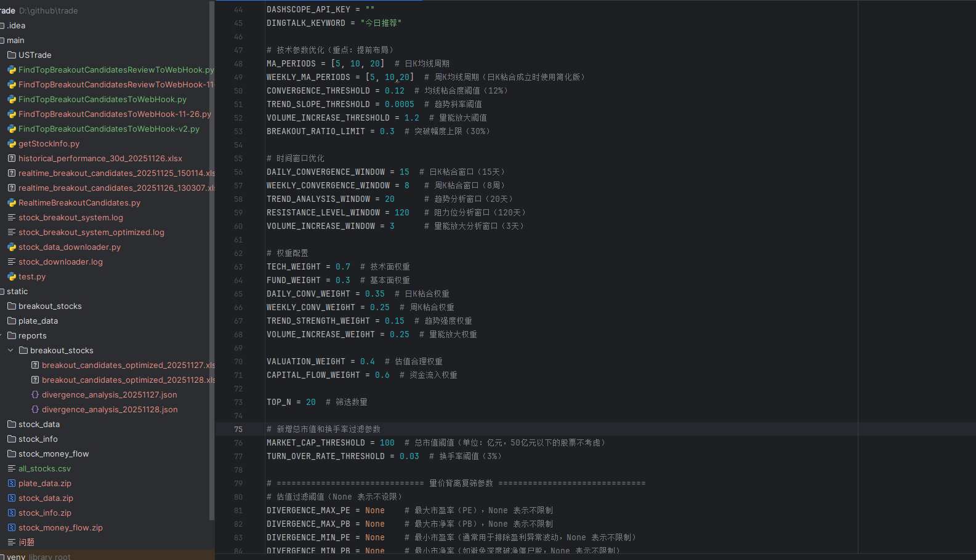
Task: Select the static directory node
Action: coord(17,291)
